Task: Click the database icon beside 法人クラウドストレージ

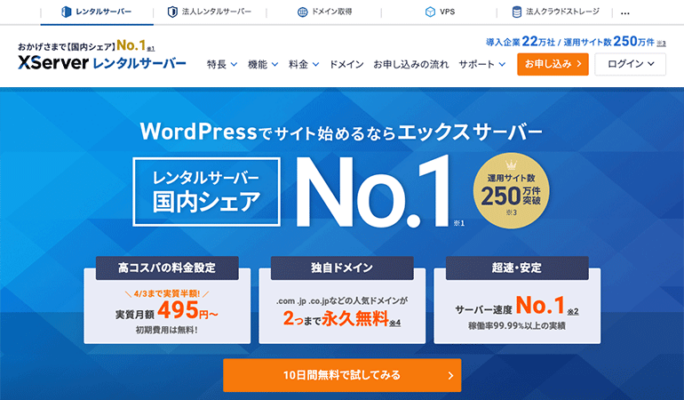Action: (516, 12)
